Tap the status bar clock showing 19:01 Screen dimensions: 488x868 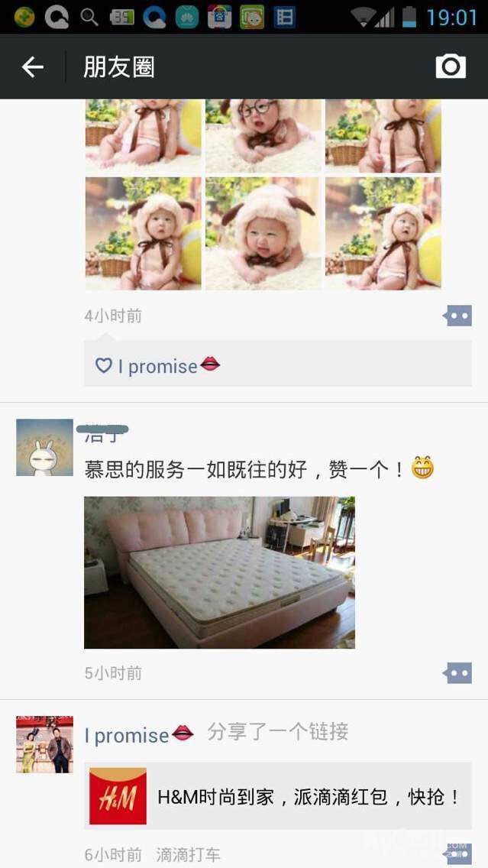pos(451,17)
